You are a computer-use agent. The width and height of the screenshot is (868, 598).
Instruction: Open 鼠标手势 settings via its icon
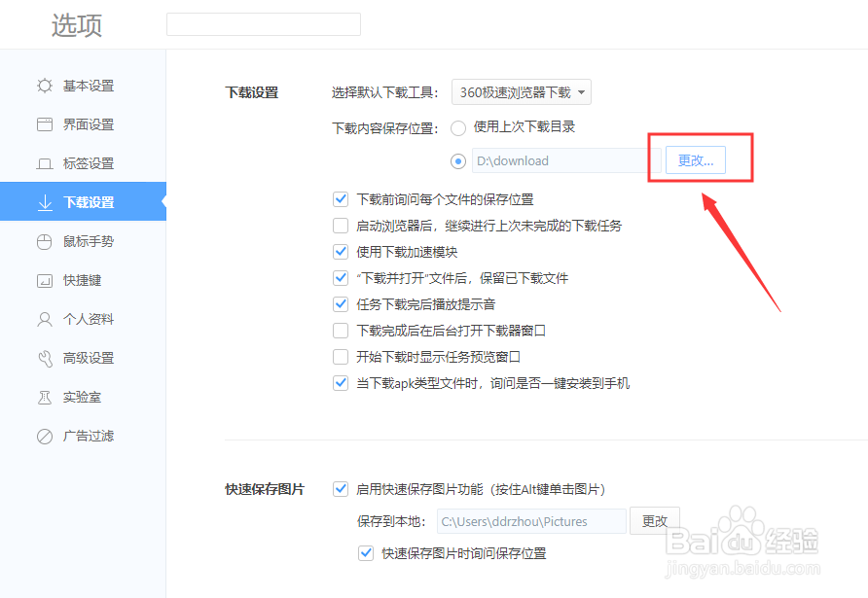point(45,241)
